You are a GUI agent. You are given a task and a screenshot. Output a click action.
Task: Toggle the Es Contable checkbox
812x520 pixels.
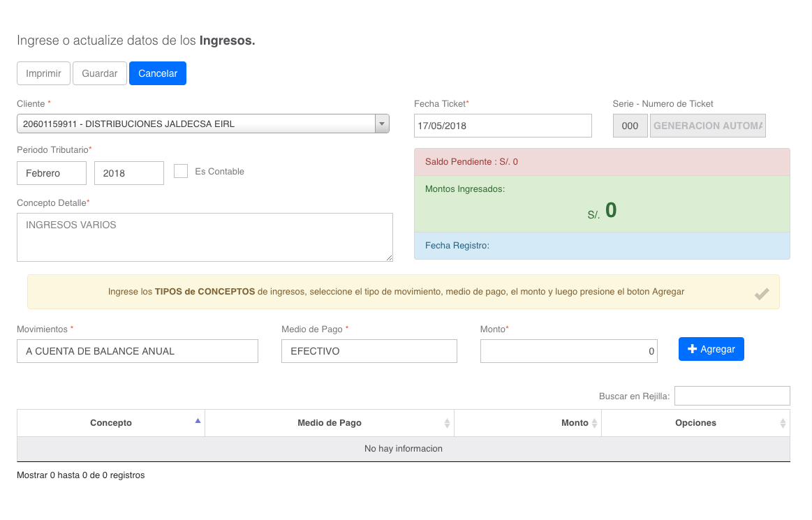pyautogui.click(x=181, y=171)
